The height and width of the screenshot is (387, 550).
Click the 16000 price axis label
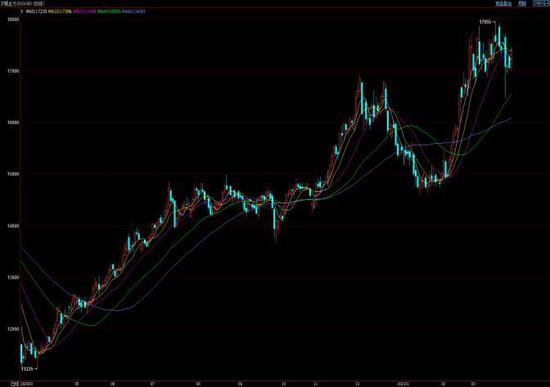(x=13, y=122)
